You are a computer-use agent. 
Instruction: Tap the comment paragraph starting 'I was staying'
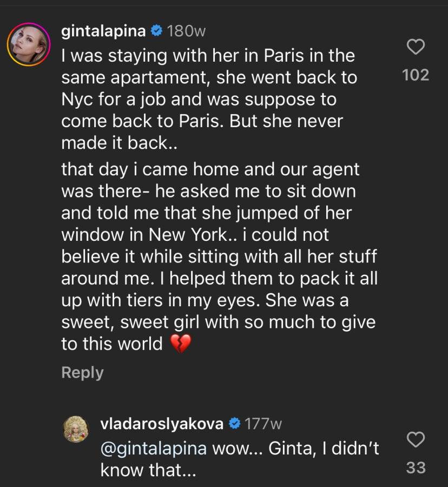coord(209,99)
